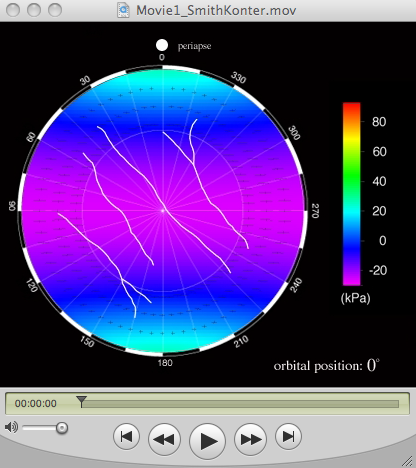Click the white periapse dot marker
This screenshot has height=468, width=416.
(x=162, y=45)
